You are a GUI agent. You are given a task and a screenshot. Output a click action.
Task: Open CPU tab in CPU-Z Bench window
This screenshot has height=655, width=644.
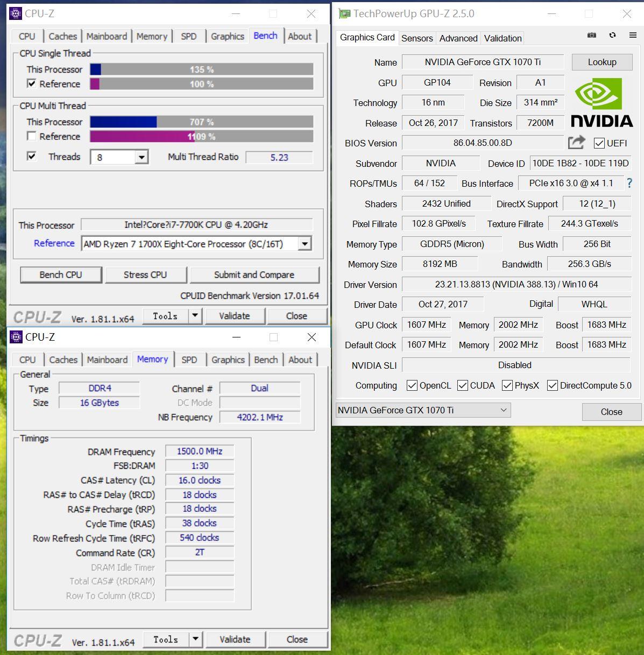[27, 36]
